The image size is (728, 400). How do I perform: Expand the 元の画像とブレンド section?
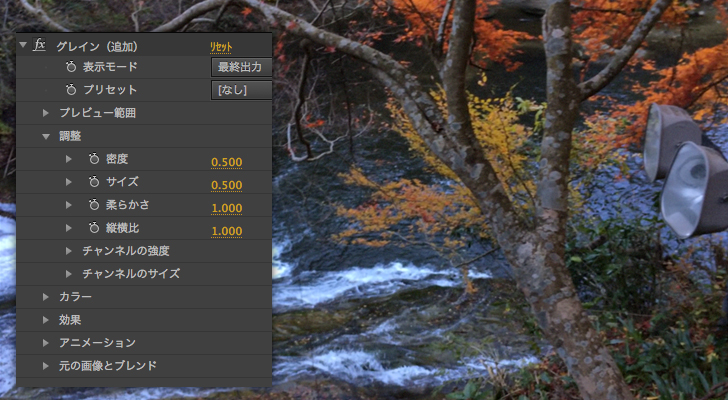pos(46,366)
